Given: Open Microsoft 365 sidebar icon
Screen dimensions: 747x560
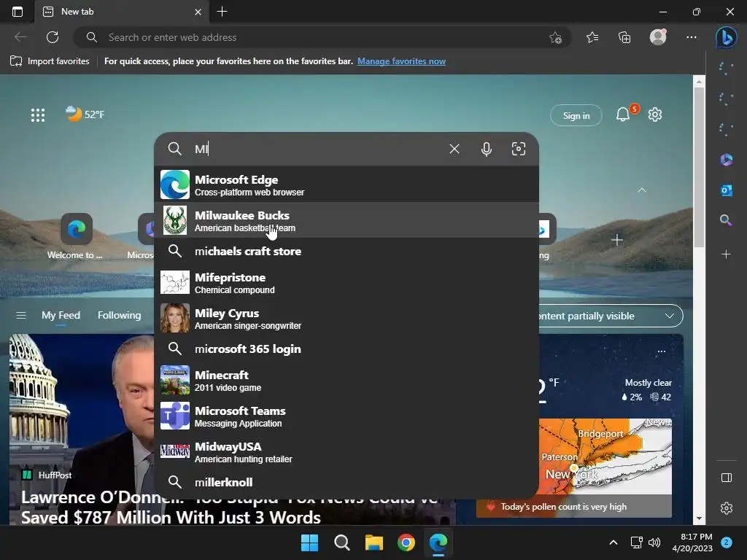Looking at the screenshot, I should (726, 160).
